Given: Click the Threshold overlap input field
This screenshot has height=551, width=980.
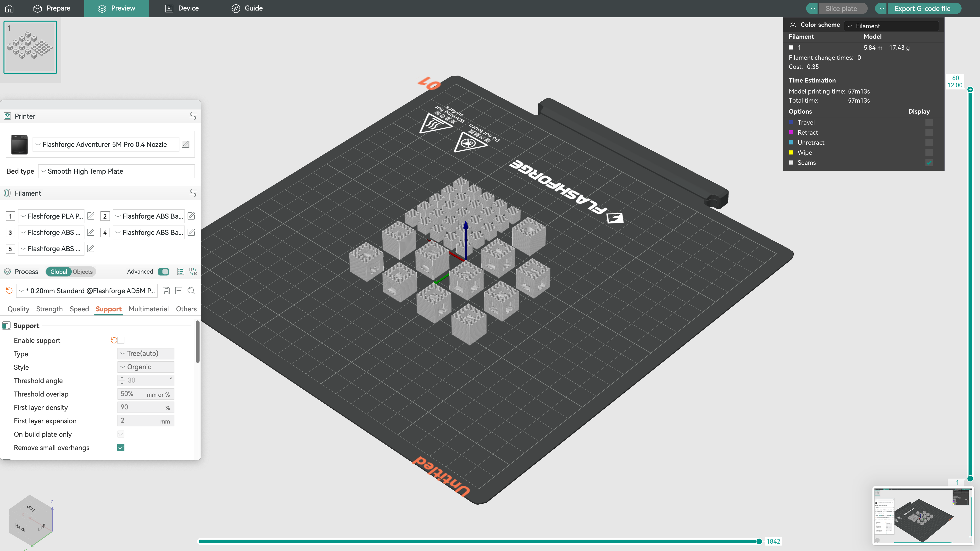Looking at the screenshot, I should coord(146,394).
